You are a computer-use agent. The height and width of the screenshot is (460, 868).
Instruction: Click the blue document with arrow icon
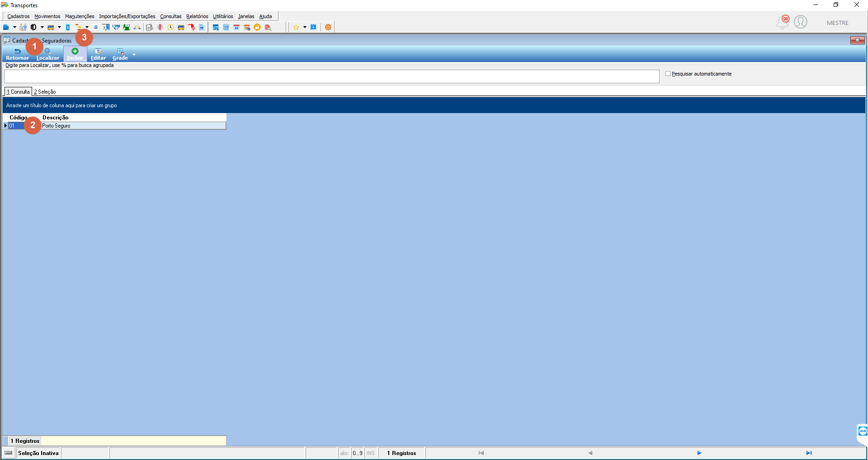pyautogui.click(x=202, y=27)
